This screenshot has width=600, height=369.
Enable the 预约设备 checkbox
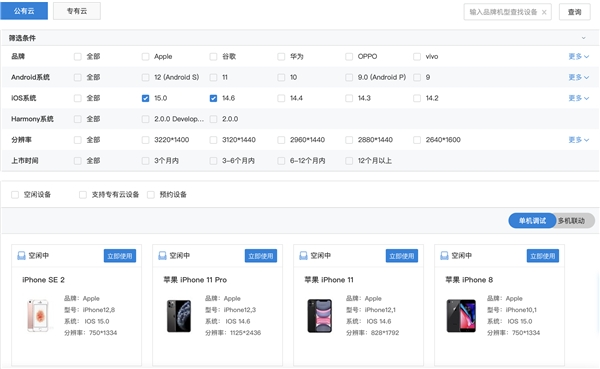(151, 195)
